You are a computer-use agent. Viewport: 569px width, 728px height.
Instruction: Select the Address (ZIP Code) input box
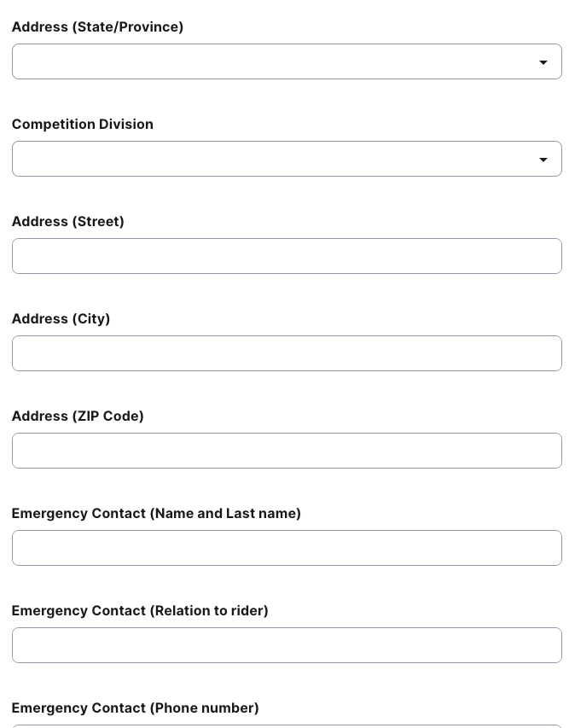click(287, 451)
